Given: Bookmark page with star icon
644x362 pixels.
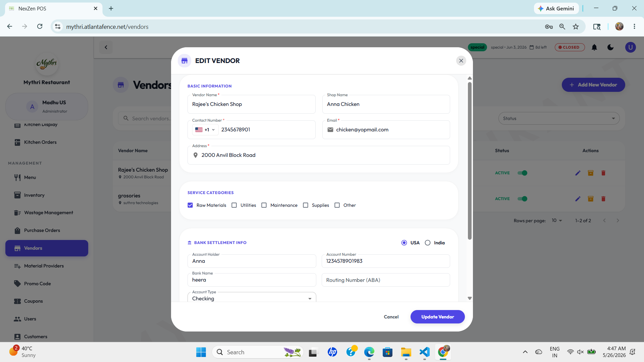Looking at the screenshot, I should point(576,26).
